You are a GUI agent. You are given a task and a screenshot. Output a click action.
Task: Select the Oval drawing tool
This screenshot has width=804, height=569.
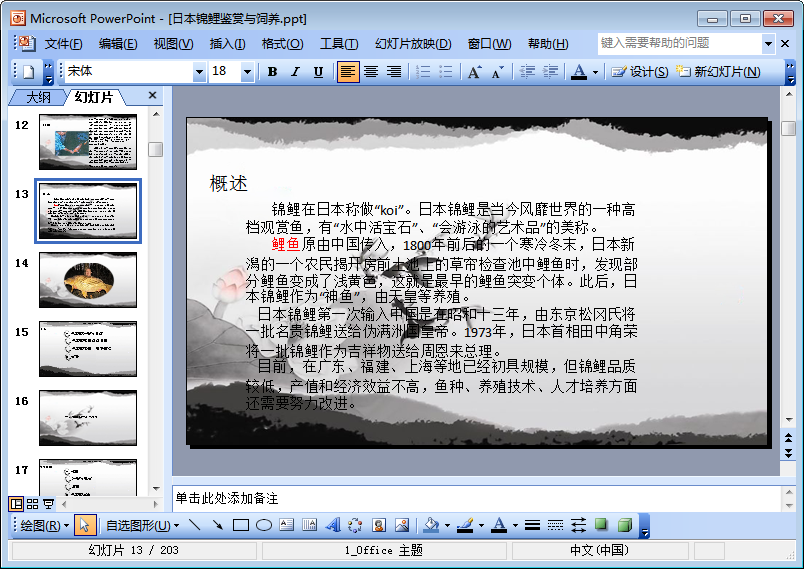(x=264, y=525)
